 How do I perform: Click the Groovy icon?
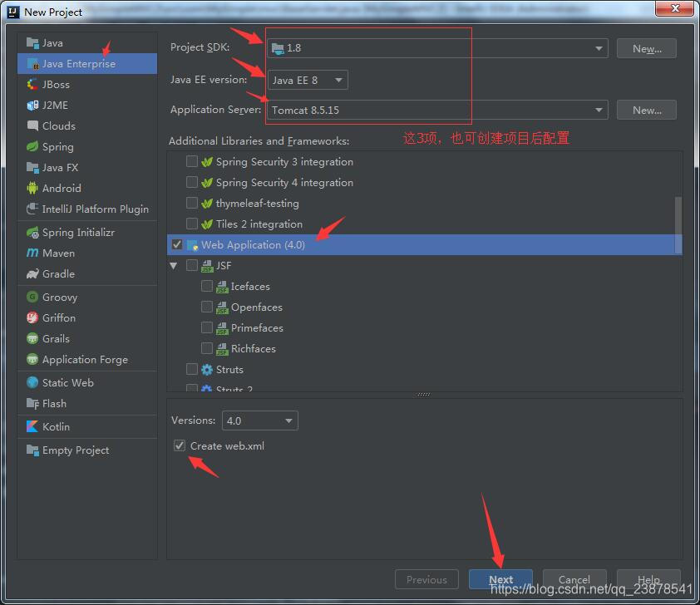click(32, 297)
